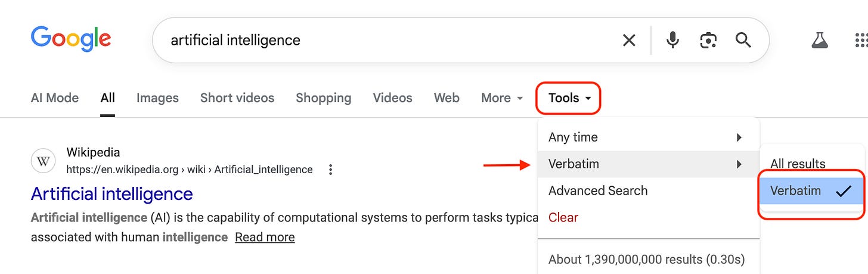Click into the search text field
The image size is (868, 274).
(382, 40)
